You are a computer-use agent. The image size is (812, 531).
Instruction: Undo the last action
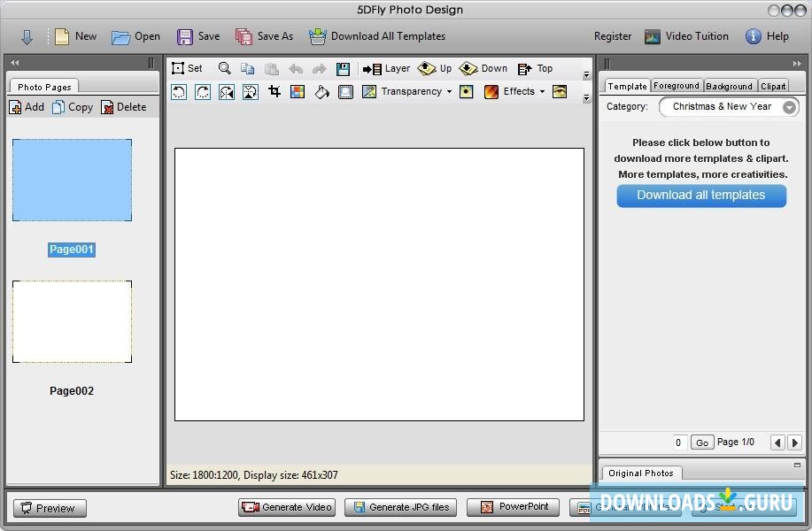[x=296, y=68]
